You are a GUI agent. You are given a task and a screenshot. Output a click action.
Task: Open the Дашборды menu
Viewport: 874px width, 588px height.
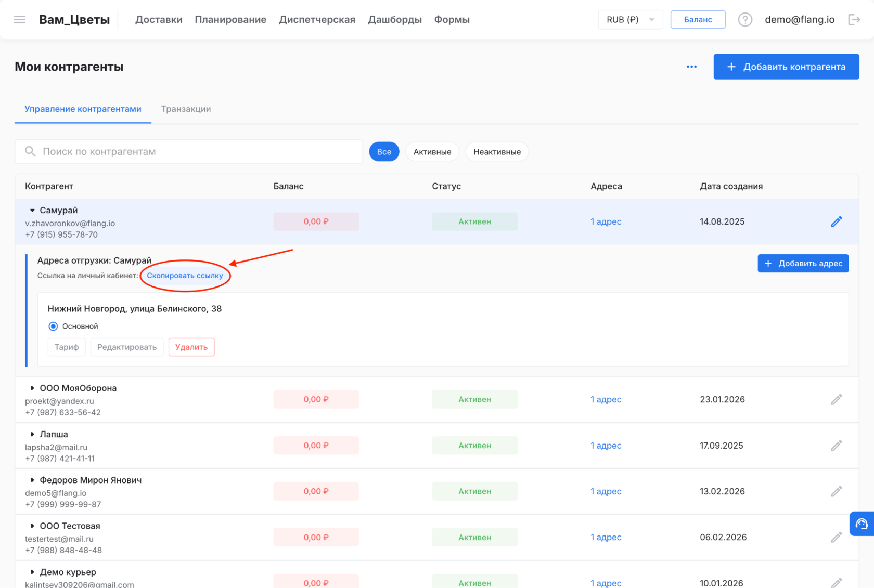point(395,20)
